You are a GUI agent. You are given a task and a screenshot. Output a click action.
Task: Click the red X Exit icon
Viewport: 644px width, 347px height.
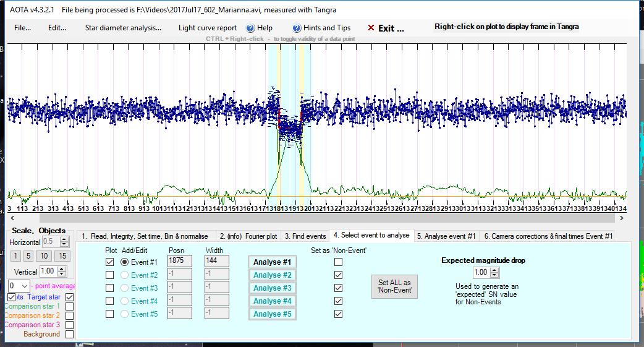pos(371,28)
